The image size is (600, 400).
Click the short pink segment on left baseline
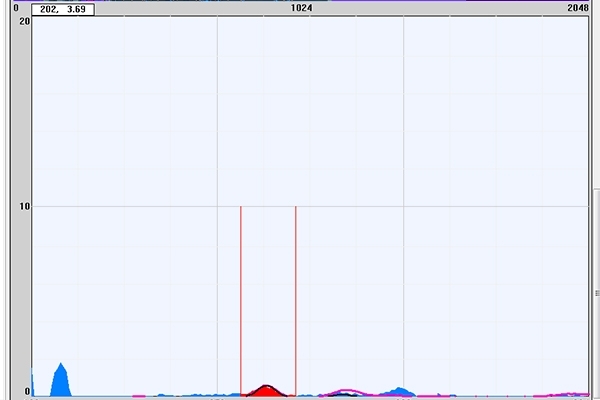[139, 396]
